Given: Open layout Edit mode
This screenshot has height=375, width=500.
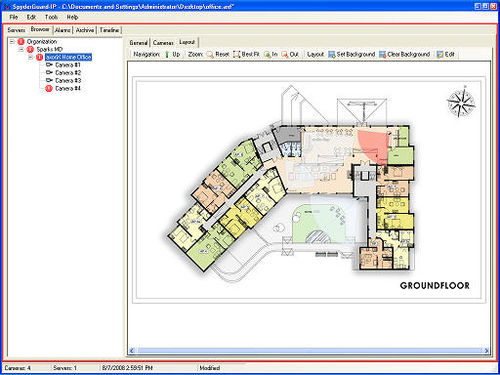Looking at the screenshot, I should coord(445,54).
